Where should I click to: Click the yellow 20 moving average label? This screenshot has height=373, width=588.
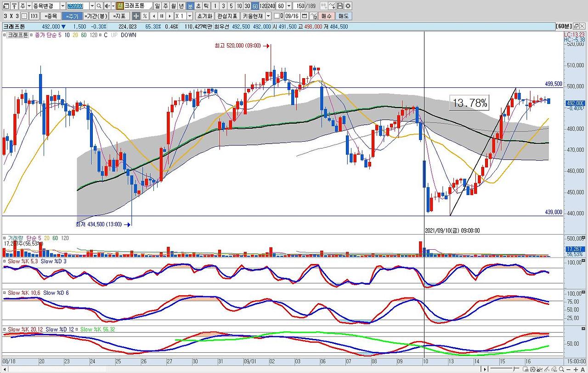click(x=75, y=35)
